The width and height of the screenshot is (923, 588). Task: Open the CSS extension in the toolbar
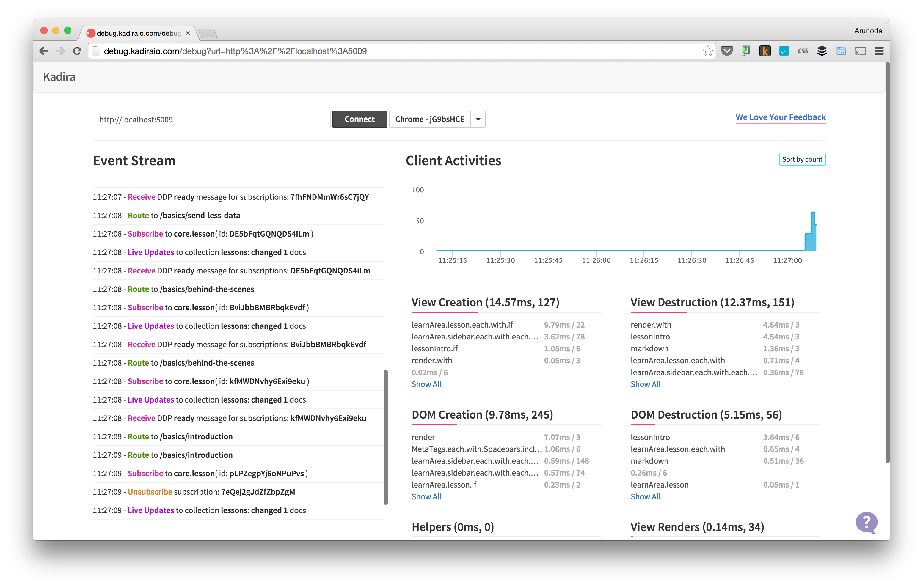(x=803, y=50)
